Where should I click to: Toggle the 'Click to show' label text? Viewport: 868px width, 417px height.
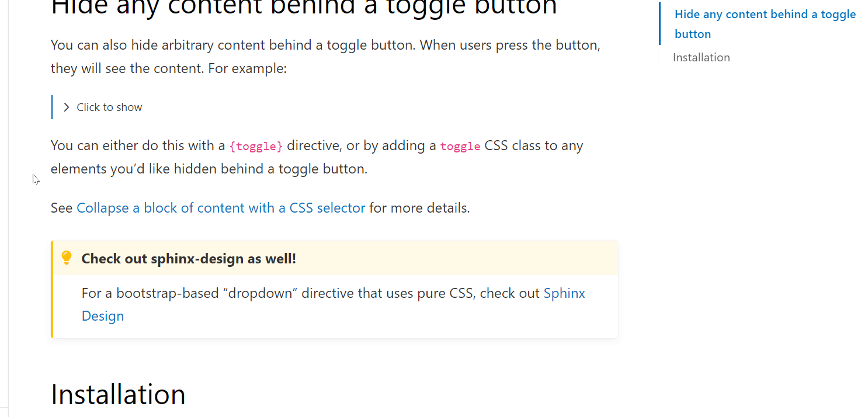click(109, 107)
